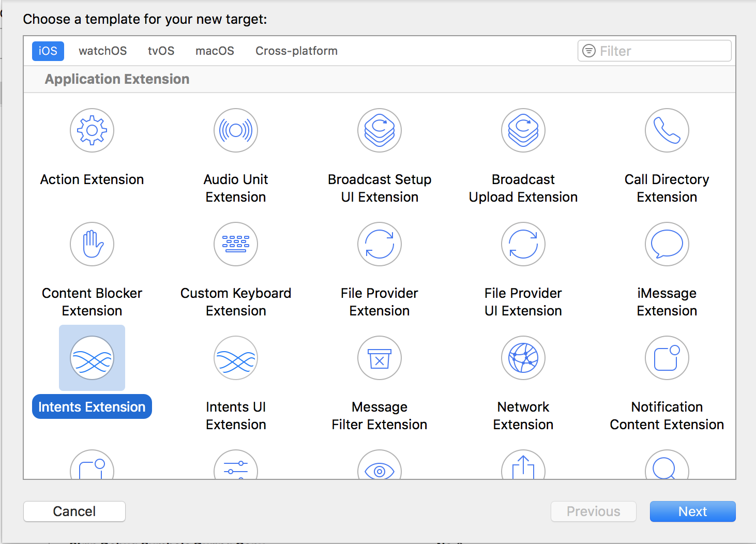Choose the File Provider UI Extension icon

tap(523, 244)
